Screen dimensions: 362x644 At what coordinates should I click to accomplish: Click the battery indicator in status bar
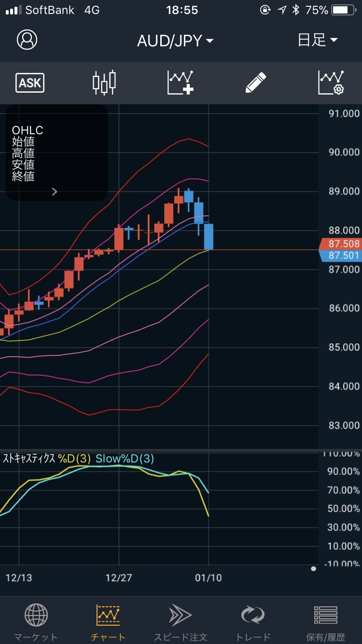pyautogui.click(x=344, y=10)
